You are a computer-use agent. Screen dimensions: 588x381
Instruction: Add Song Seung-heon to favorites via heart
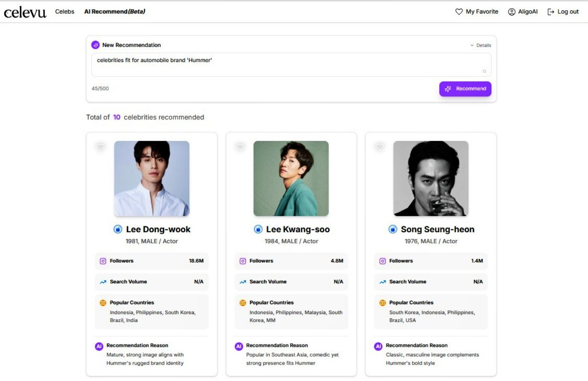pos(380,147)
